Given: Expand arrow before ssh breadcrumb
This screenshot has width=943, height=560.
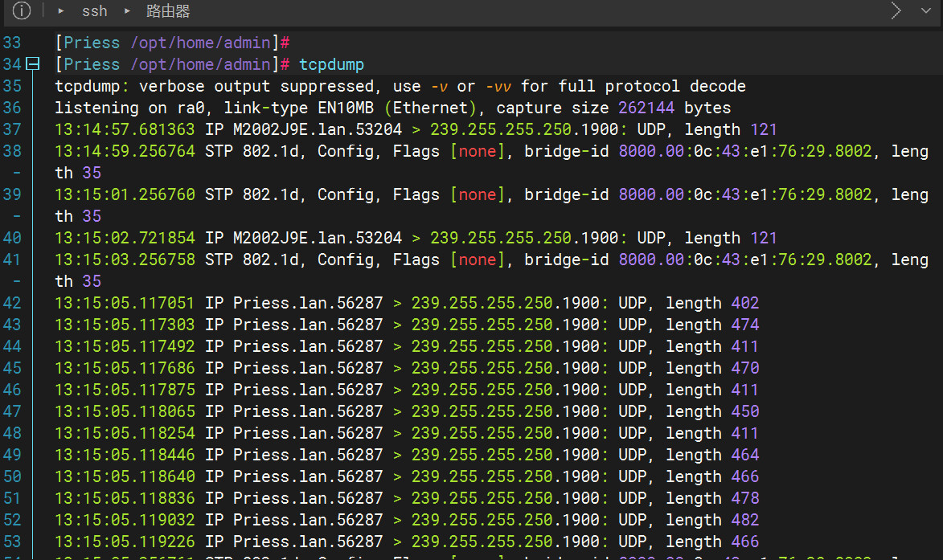Looking at the screenshot, I should (61, 10).
